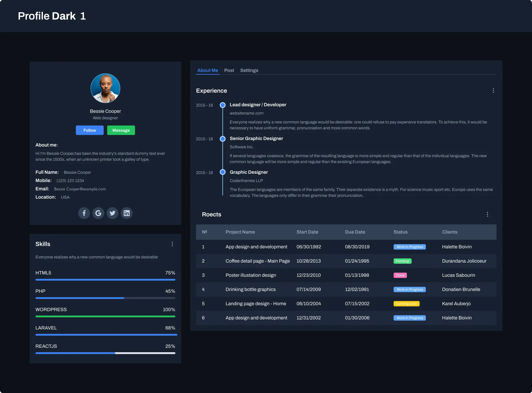Click Bessie Cooper's profile avatar

[105, 88]
